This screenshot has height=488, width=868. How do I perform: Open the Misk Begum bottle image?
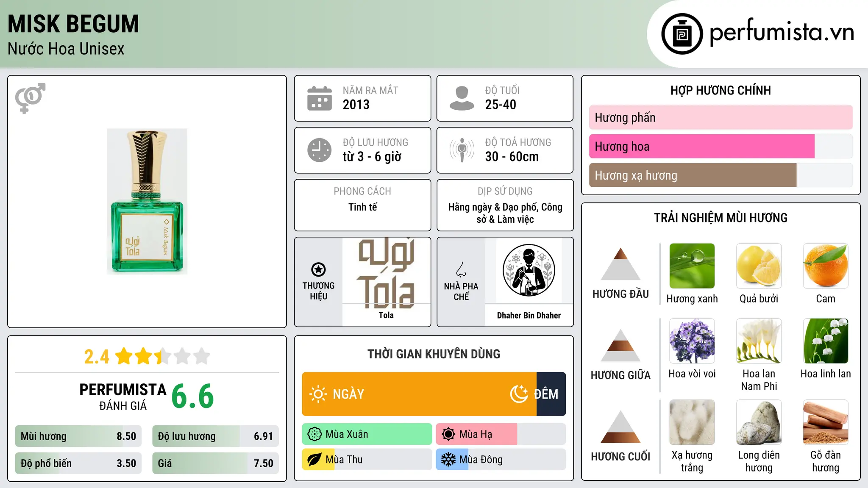pos(147,202)
